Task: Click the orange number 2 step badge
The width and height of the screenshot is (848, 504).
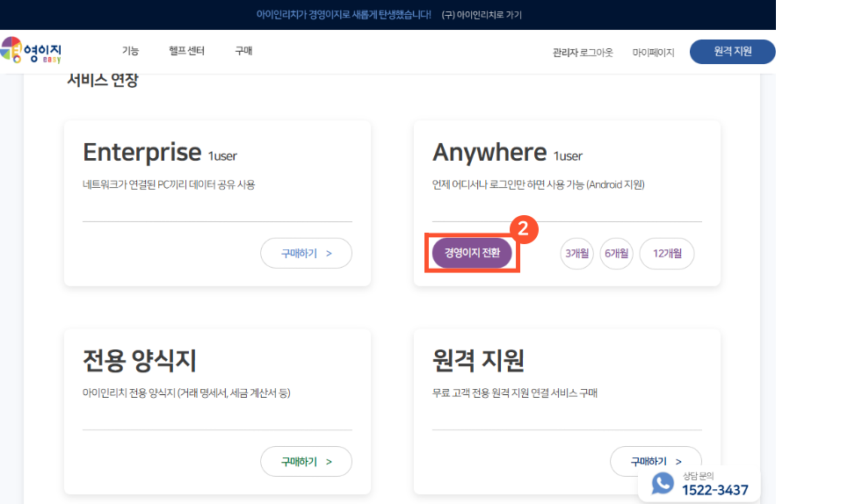Action: pyautogui.click(x=524, y=229)
